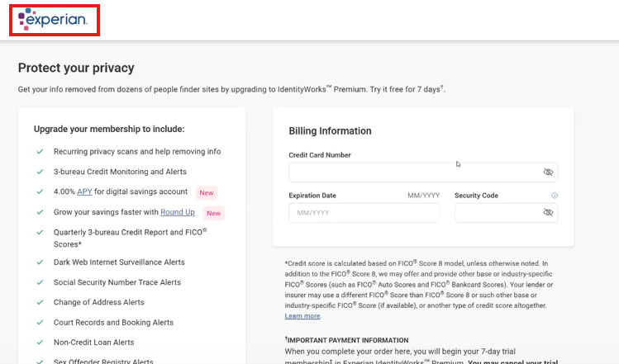Follow the Learn more link
The image size is (619, 364).
tap(302, 316)
